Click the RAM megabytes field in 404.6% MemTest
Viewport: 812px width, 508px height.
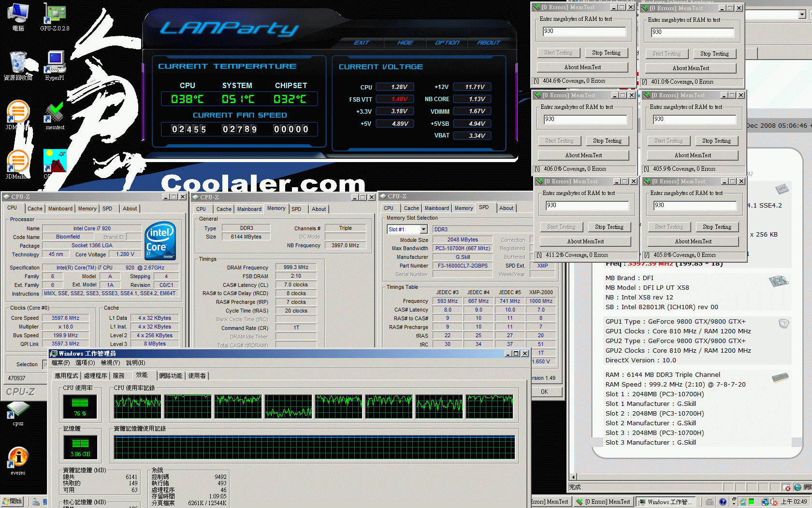584,31
